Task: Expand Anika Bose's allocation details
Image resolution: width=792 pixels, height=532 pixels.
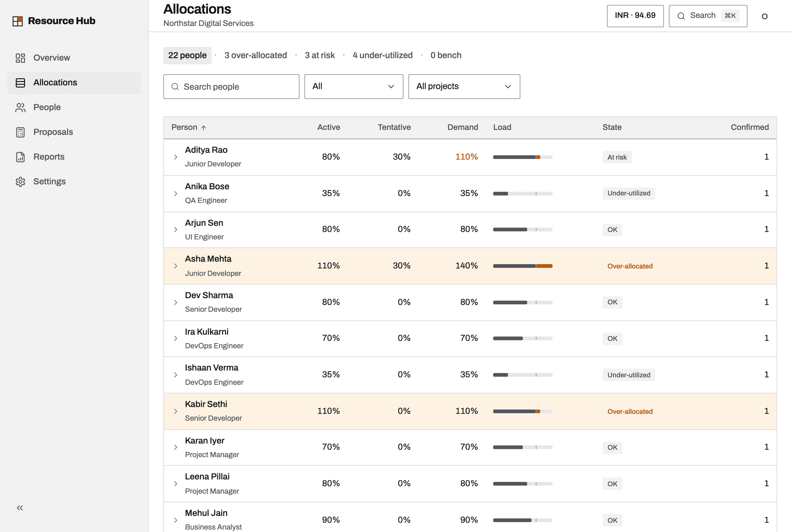Action: click(175, 193)
